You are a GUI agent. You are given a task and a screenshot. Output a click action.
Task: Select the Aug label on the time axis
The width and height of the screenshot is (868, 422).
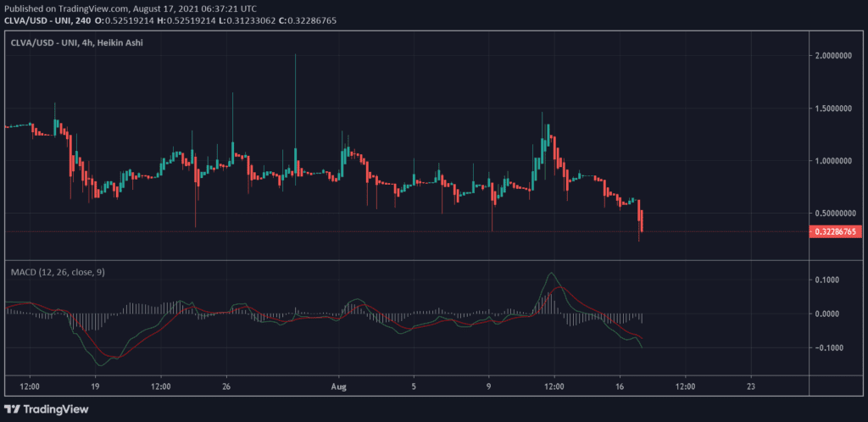click(338, 385)
